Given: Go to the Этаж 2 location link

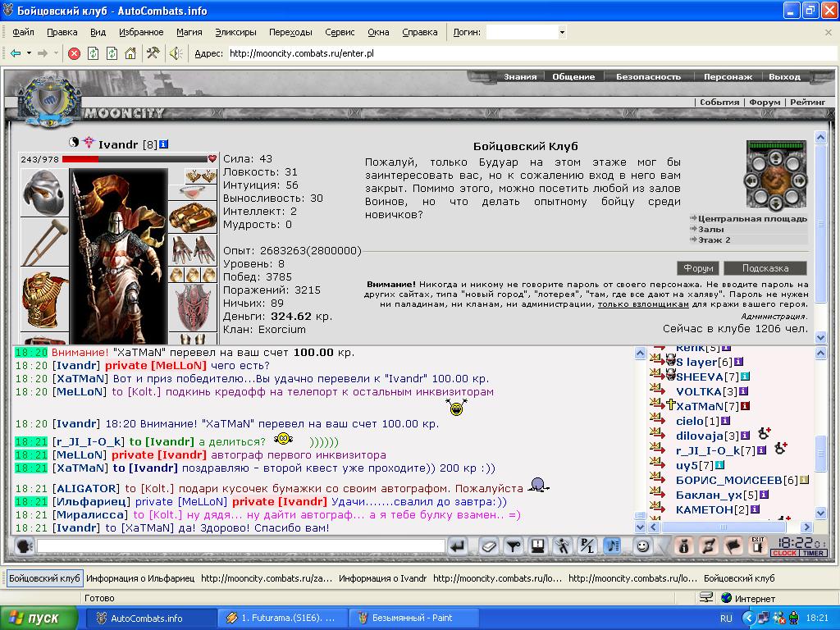Looking at the screenshot, I should pyautogui.click(x=714, y=240).
